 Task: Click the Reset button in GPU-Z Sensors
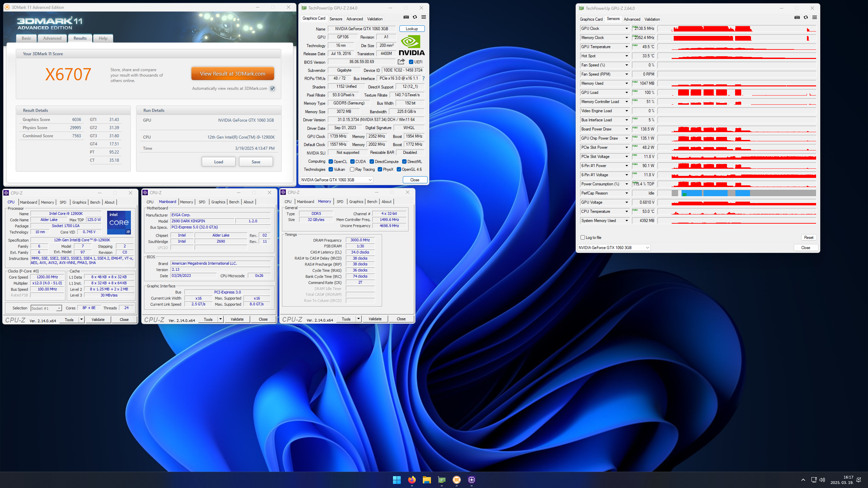click(x=809, y=238)
